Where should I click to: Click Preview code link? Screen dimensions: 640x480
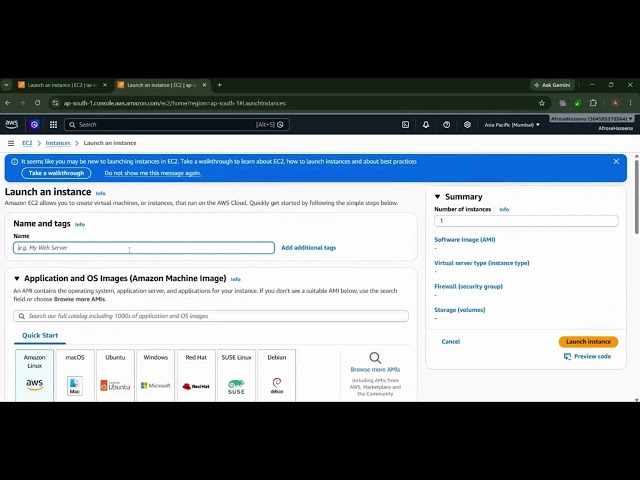(x=587, y=356)
